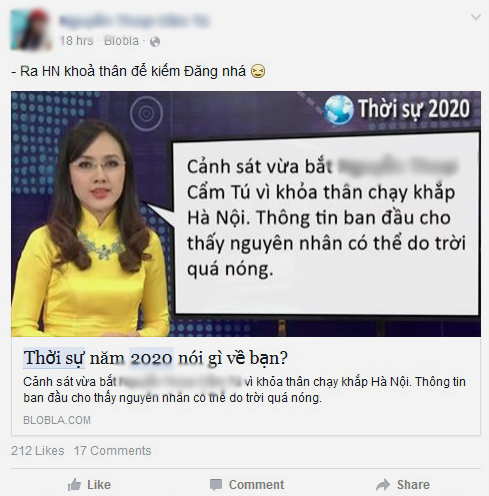This screenshot has width=489, height=496.
Task: Click the poster's profile picture
Action: pos(31,30)
